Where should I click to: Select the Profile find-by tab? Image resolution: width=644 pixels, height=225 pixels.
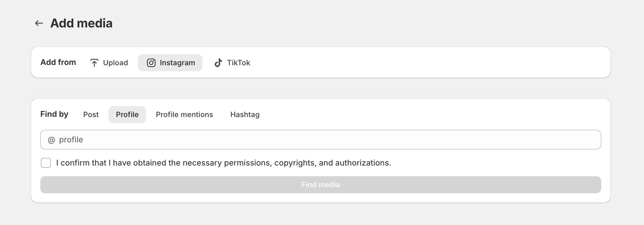pyautogui.click(x=127, y=115)
